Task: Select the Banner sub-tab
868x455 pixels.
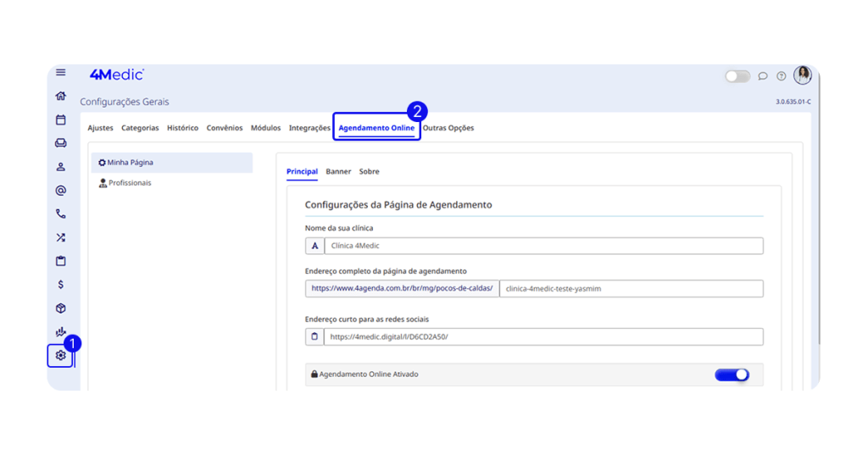Action: 338,172
